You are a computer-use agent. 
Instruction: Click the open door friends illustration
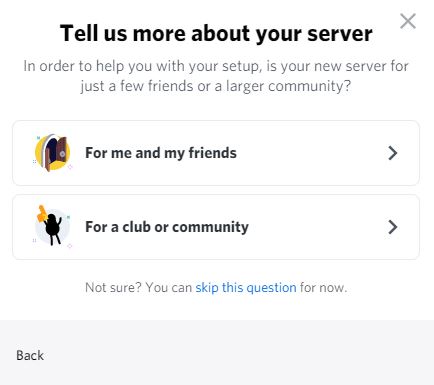[x=53, y=153]
